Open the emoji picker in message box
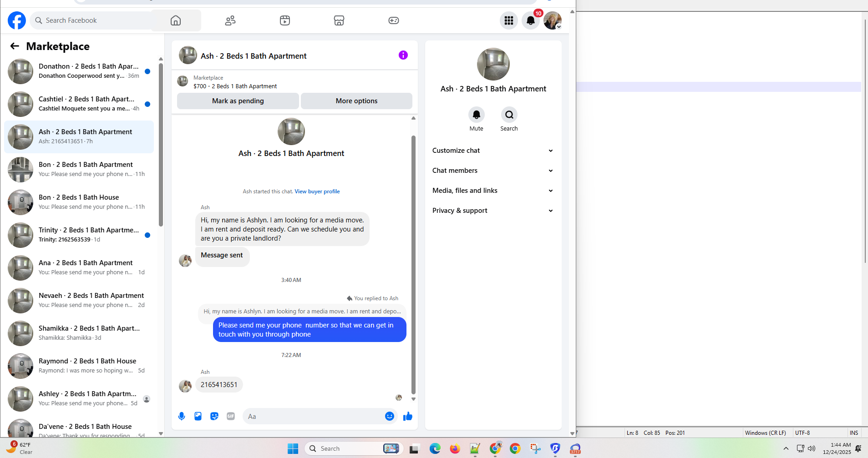The image size is (868, 458). point(390,416)
